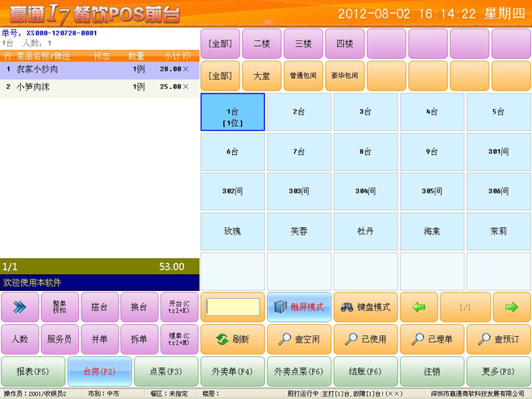Select the 牡丹 private room
The height and width of the screenshot is (399, 532).
tap(365, 231)
